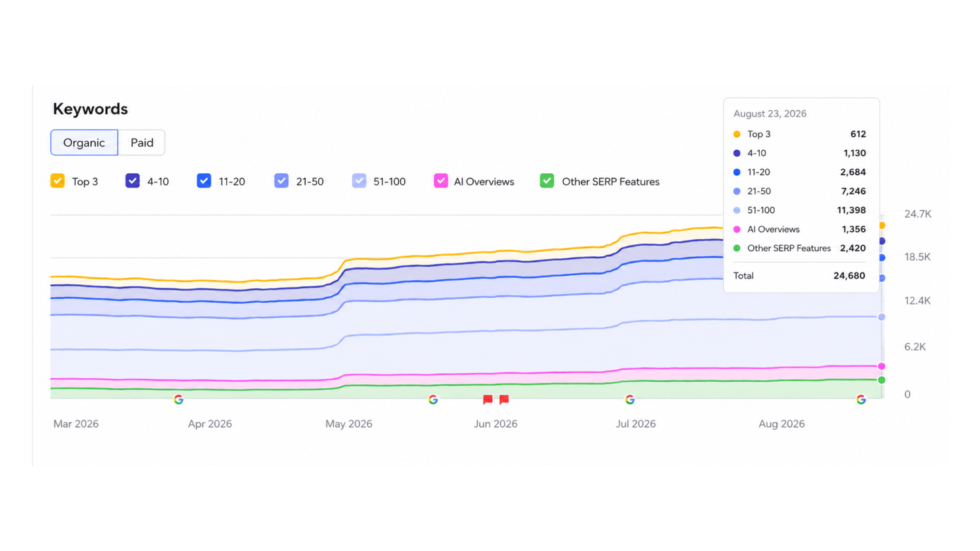Click the AI Overviews value 1,356 in tooltip
The width and height of the screenshot is (980, 551).
click(x=854, y=229)
